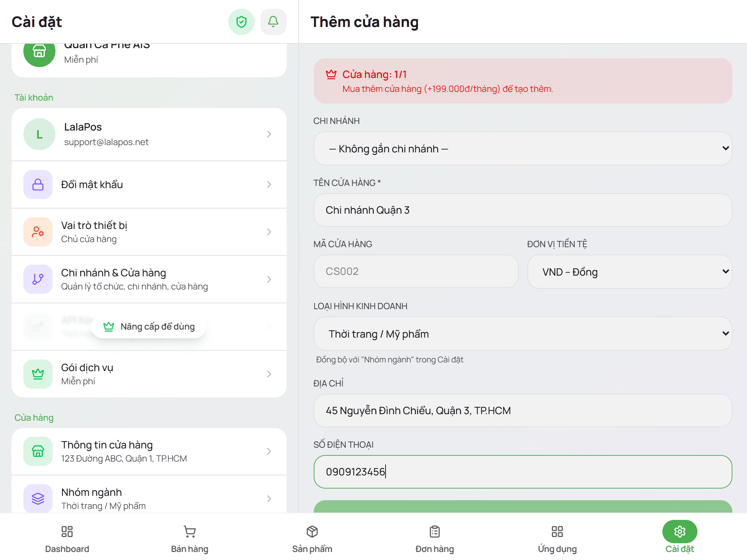
Task: Expand the Loại hình kinh doanh dropdown
Action: coord(523,334)
